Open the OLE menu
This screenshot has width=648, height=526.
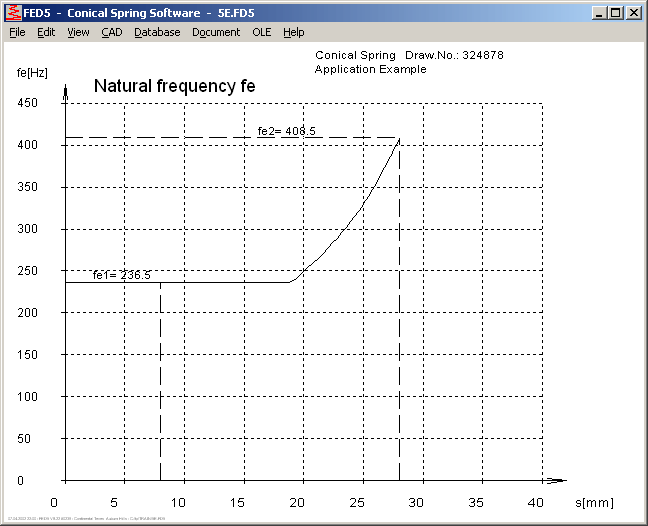[x=261, y=32]
